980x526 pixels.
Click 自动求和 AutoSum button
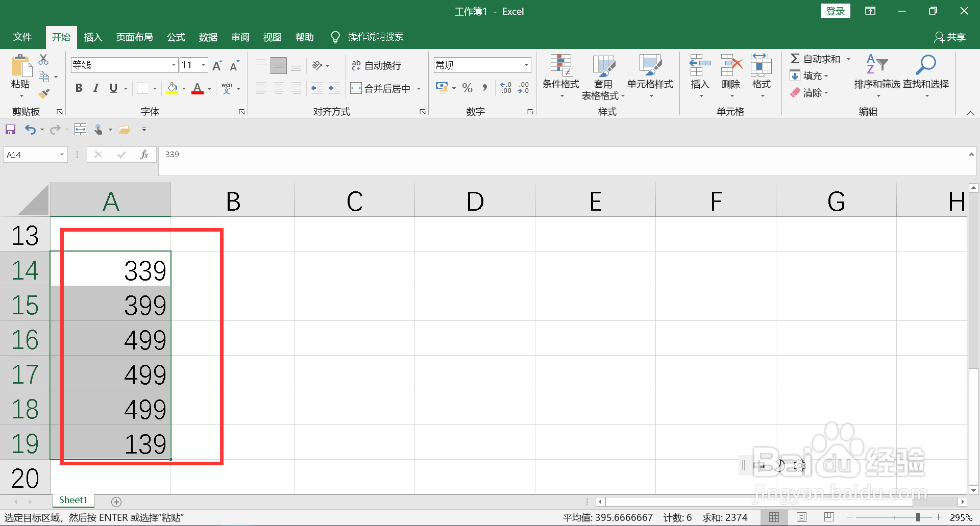tap(815, 59)
